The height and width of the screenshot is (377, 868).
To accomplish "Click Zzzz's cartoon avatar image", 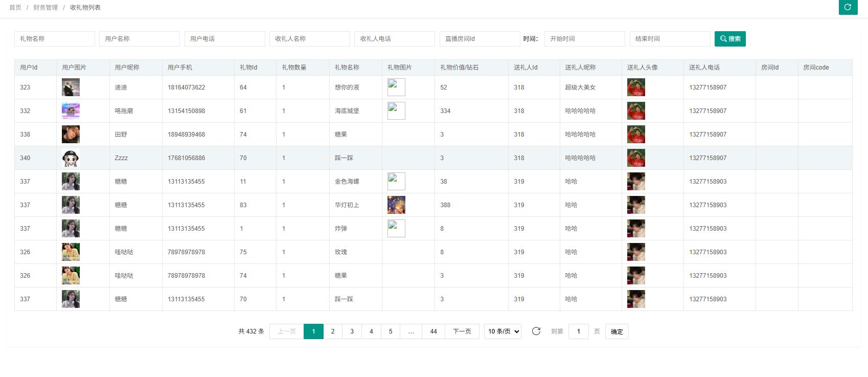I will [71, 158].
